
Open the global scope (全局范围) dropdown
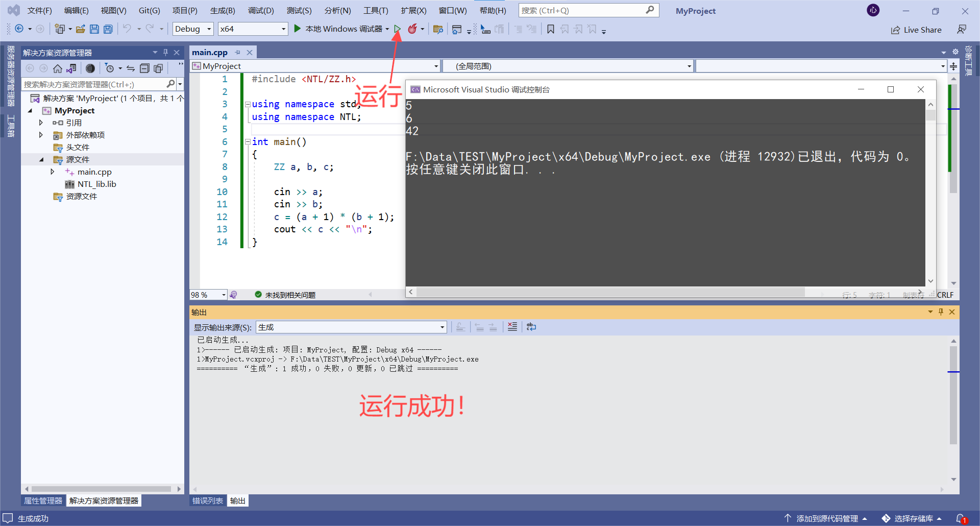coord(568,66)
